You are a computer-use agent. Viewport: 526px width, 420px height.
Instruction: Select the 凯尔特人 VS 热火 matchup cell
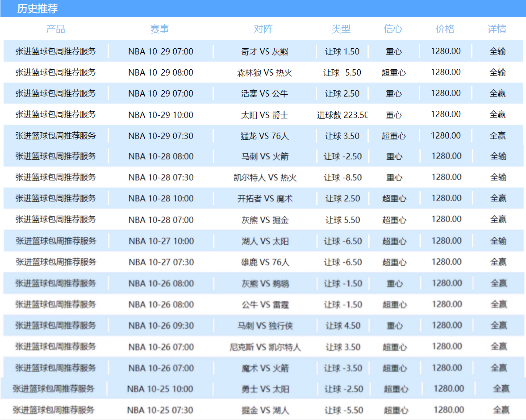(265, 177)
